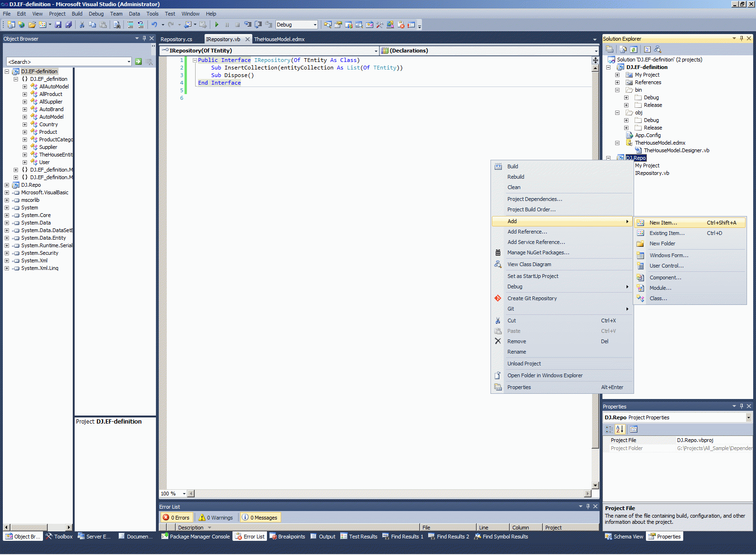Open the Find Results 1 tab
Image resolution: width=756 pixels, height=555 pixels.
point(403,537)
